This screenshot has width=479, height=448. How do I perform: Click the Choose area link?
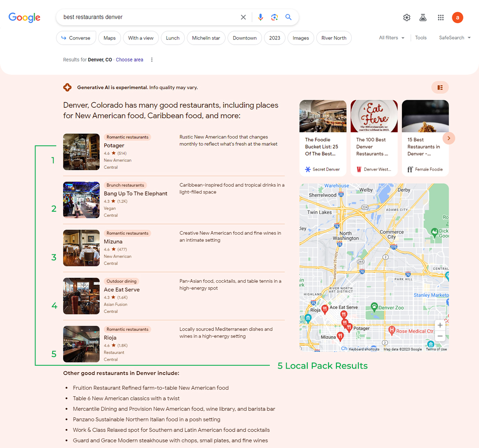tap(130, 60)
